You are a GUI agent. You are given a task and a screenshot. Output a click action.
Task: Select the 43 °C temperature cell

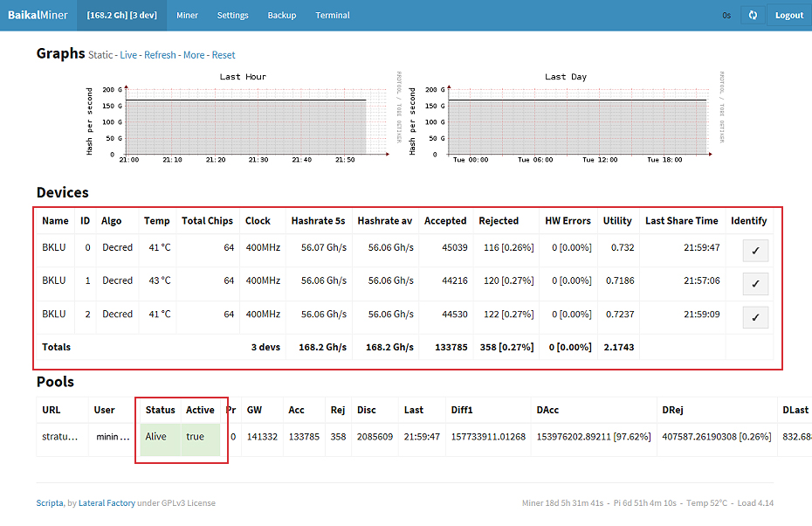click(160, 280)
